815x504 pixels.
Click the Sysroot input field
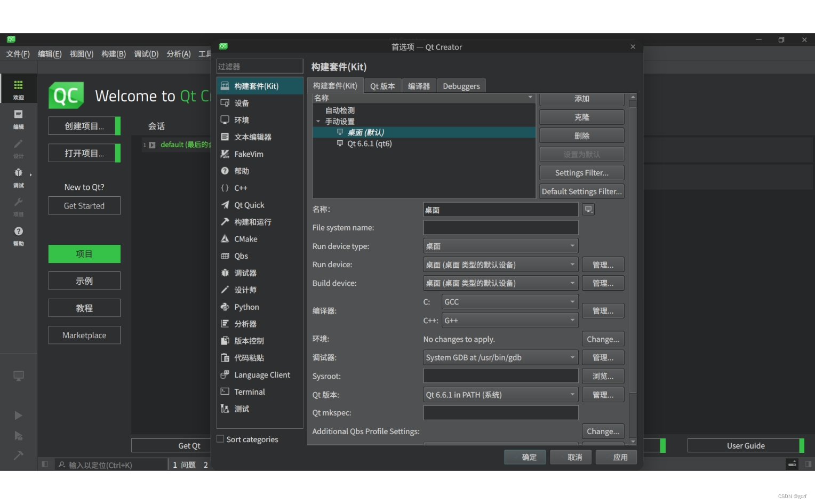pos(500,376)
